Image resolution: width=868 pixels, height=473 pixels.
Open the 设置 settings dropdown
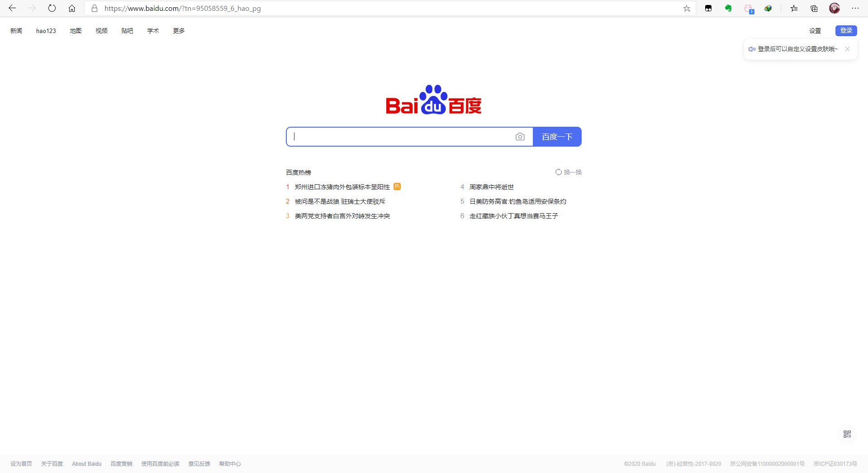[x=815, y=31]
